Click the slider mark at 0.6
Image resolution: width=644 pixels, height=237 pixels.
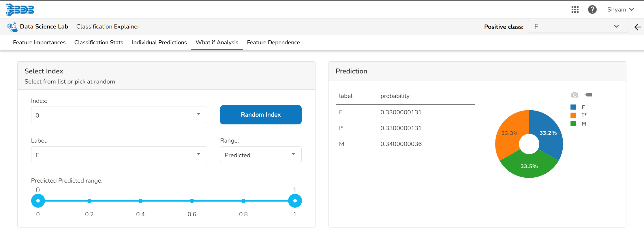[x=192, y=201]
